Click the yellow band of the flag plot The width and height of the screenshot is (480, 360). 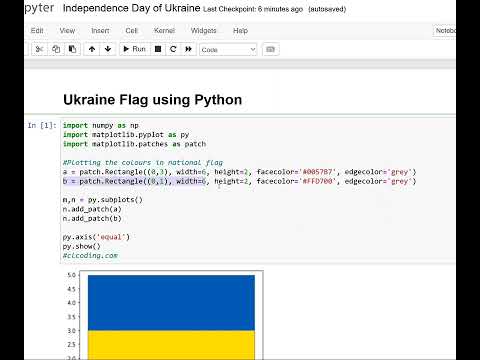point(171,345)
